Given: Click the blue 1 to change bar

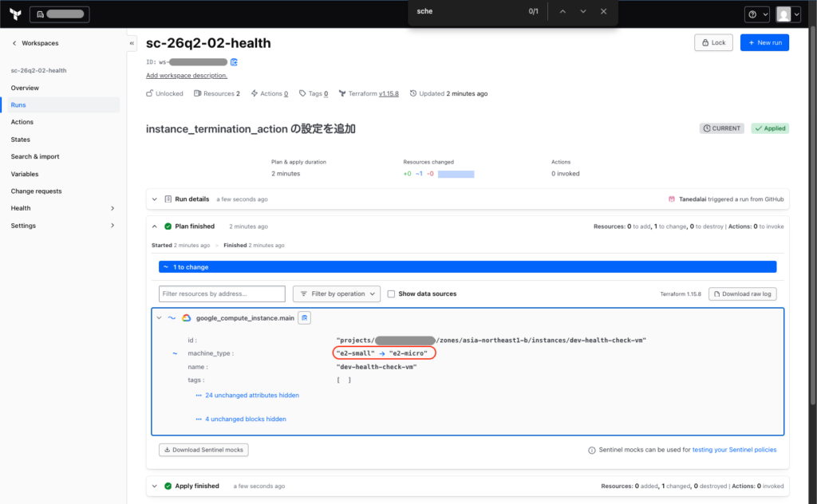Looking at the screenshot, I should click(468, 266).
